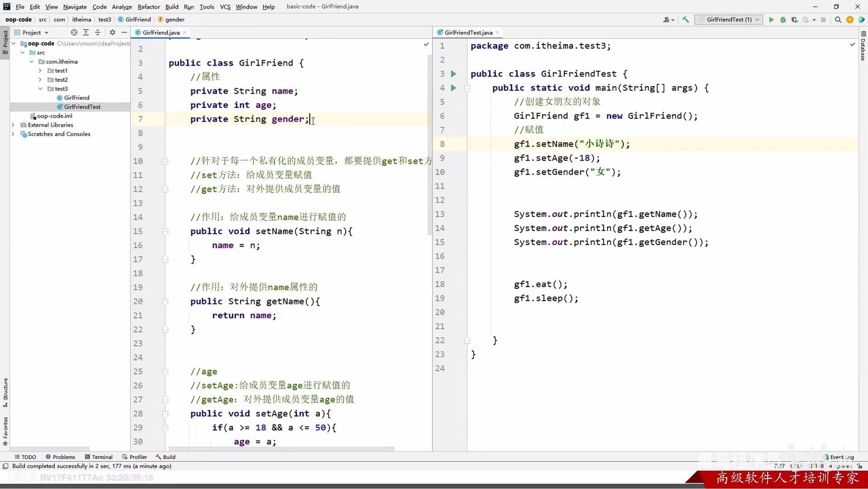
Task: Open the GirlFriendTest run configuration dropdown
Action: (729, 19)
